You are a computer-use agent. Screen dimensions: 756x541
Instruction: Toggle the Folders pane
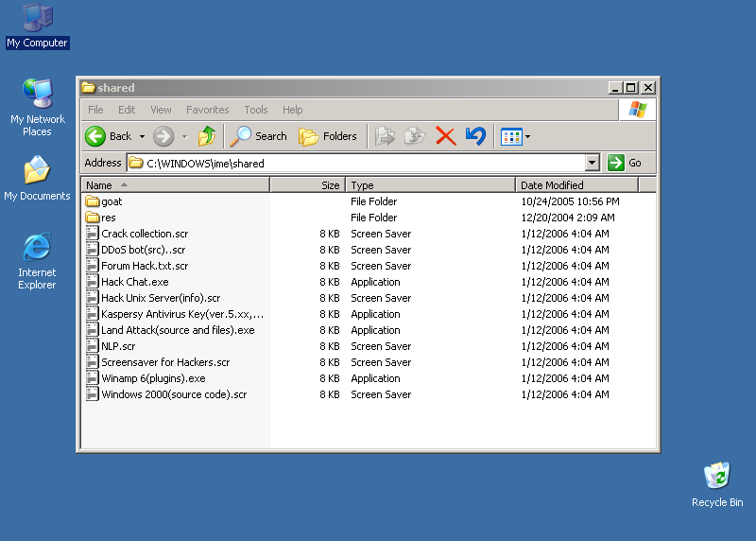click(327, 136)
